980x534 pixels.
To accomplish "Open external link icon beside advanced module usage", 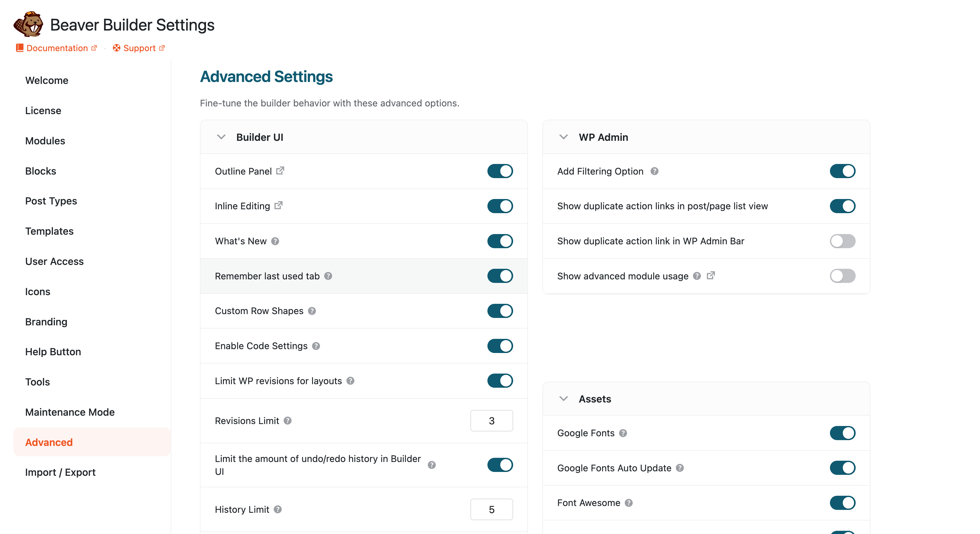I will tap(711, 275).
